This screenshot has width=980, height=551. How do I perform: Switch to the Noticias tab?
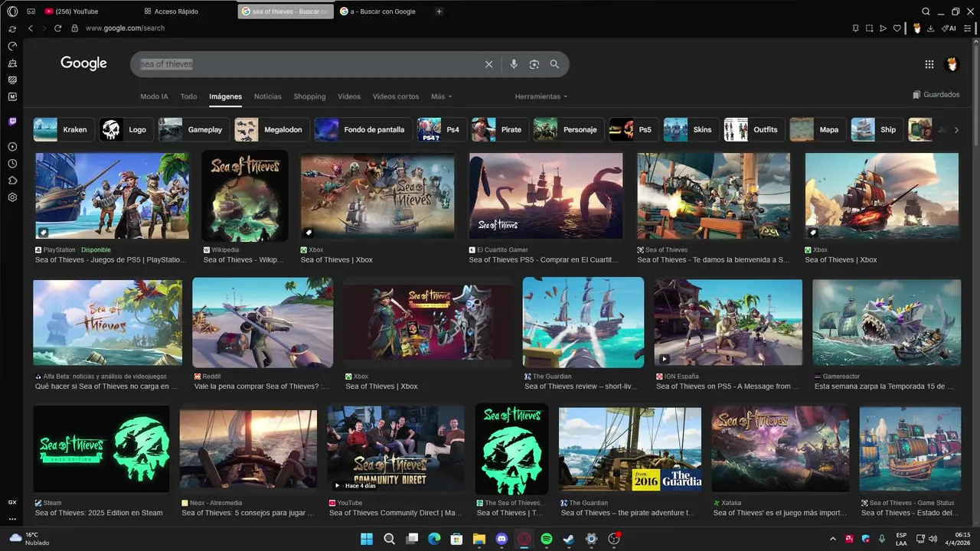click(x=267, y=96)
